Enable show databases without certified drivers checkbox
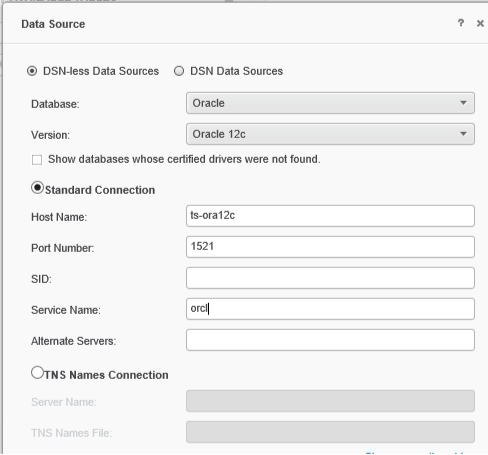Viewport: 488px width, 455px height. [x=37, y=160]
